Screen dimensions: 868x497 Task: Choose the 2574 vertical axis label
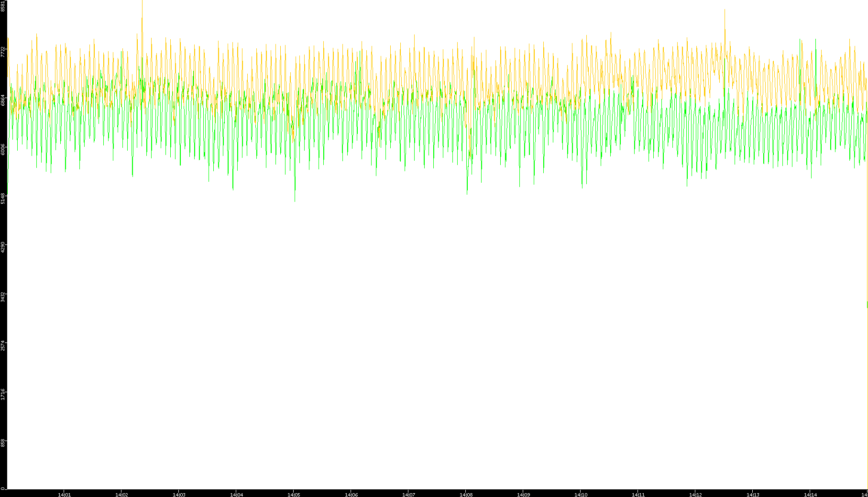coord(3,345)
